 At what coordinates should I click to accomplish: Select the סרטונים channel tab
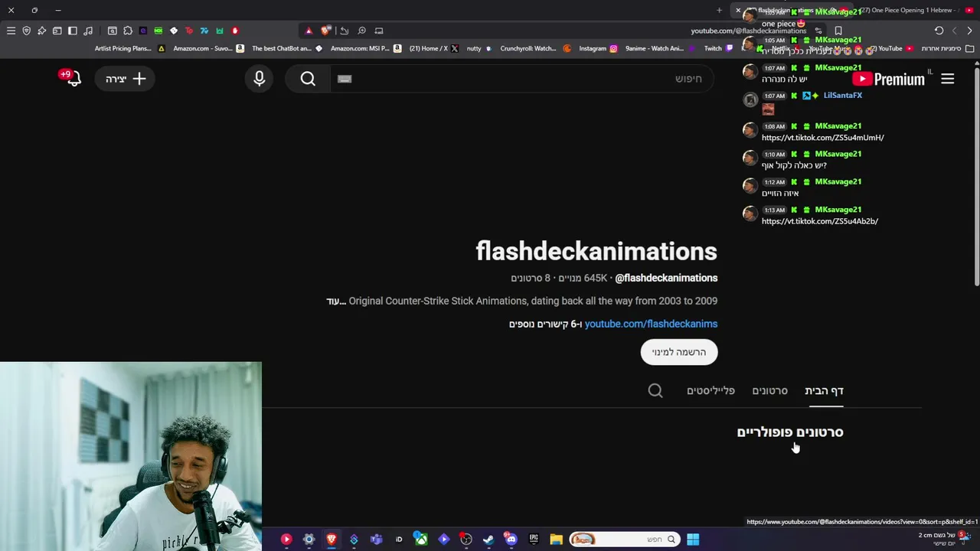[x=769, y=391]
